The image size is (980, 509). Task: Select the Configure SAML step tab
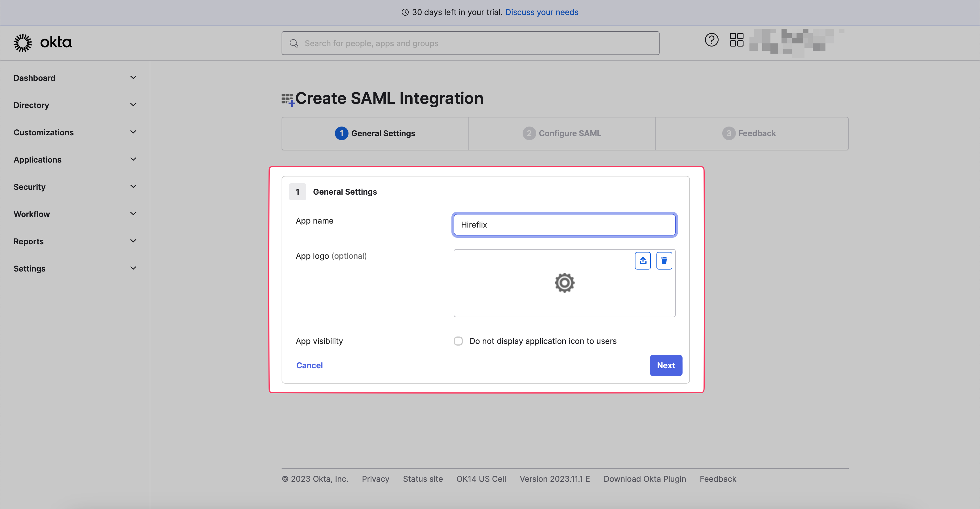(x=561, y=133)
